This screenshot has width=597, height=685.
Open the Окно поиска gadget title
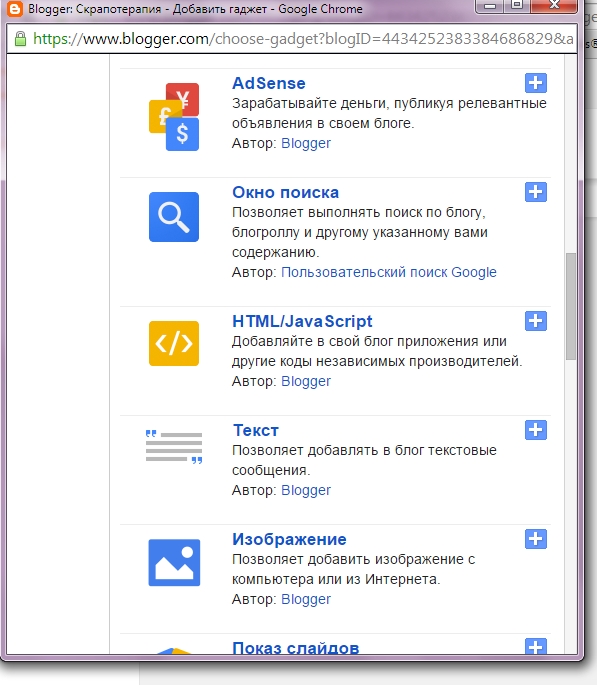285,192
